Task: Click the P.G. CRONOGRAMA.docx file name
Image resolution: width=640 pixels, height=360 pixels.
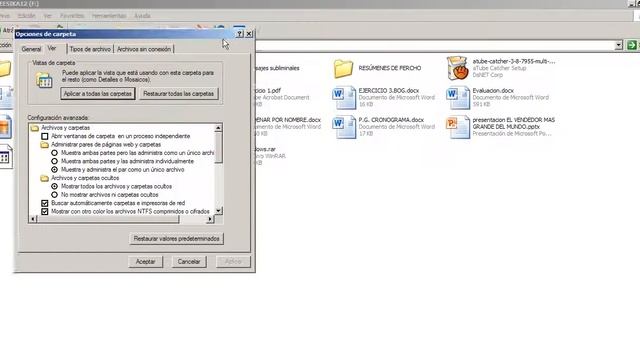Action: coord(391,120)
